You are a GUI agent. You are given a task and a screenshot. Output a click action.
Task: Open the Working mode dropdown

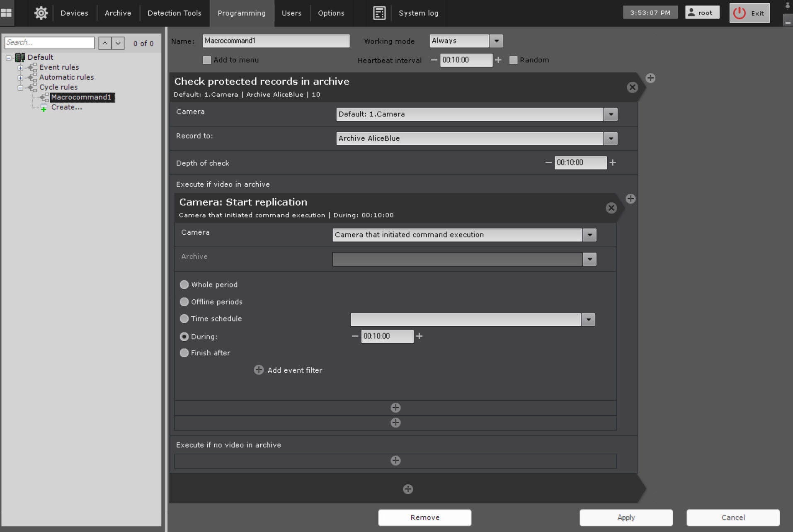[496, 41]
